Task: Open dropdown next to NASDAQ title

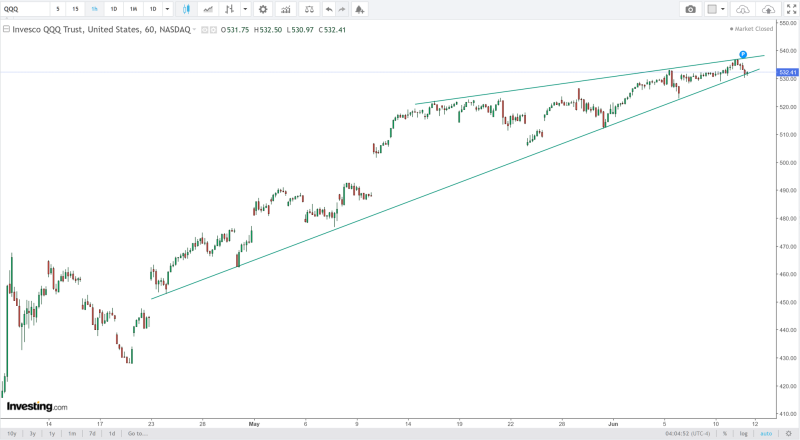Action: coord(194,30)
